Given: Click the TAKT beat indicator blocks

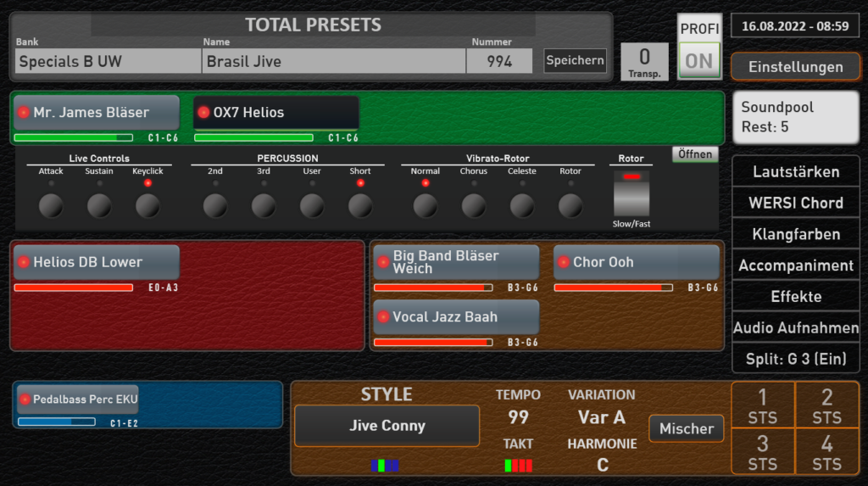Looking at the screenshot, I should click(x=518, y=466).
